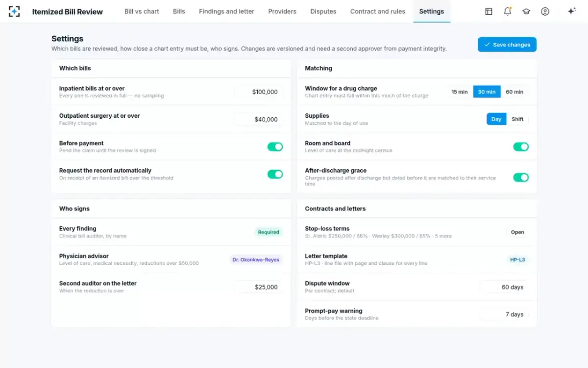Click the Which bills section heading
This screenshot has width=588, height=368.
(75, 68)
